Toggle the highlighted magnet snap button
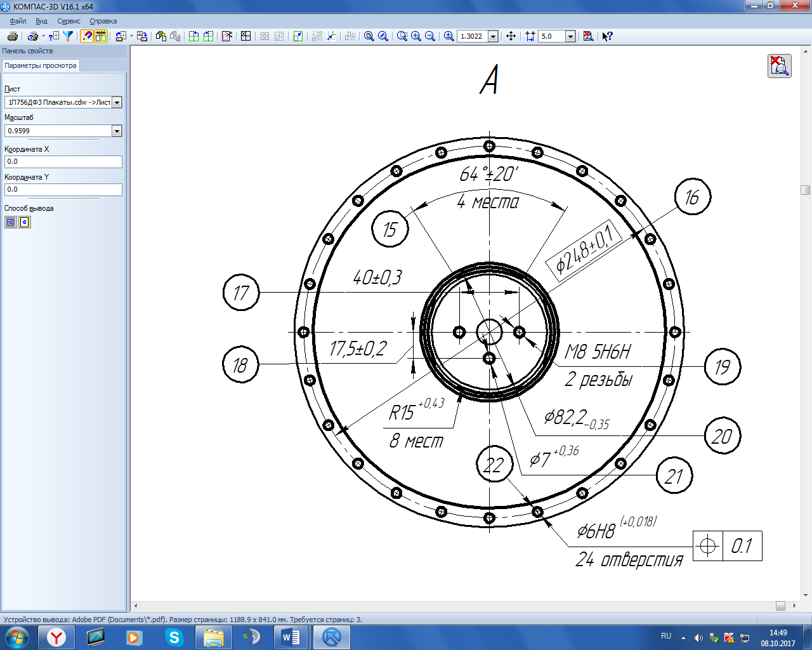The image size is (812, 650). tap(87, 36)
